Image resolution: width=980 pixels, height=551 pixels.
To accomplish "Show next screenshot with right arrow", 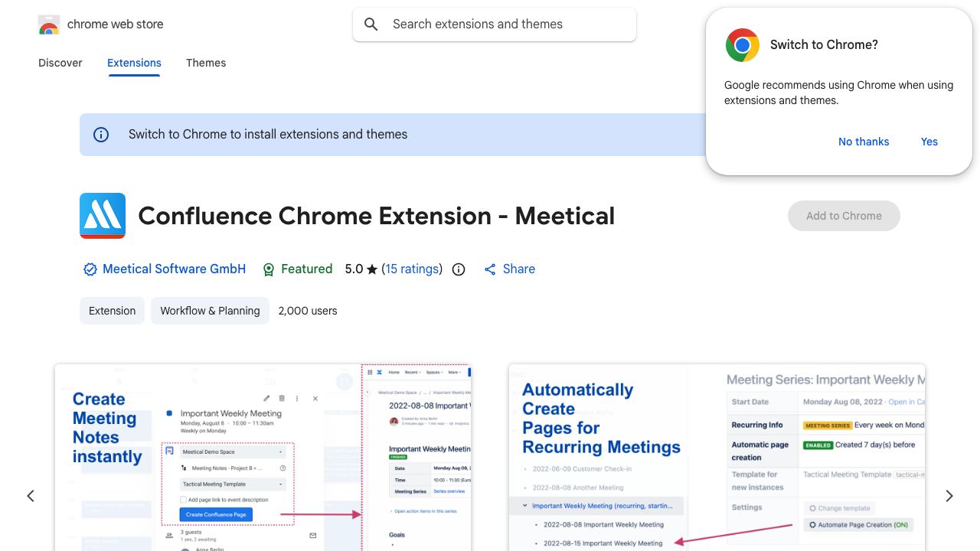I will click(949, 496).
